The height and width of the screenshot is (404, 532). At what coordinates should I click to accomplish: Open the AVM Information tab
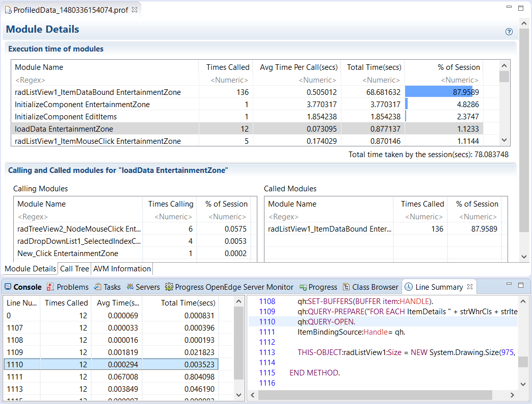point(122,269)
